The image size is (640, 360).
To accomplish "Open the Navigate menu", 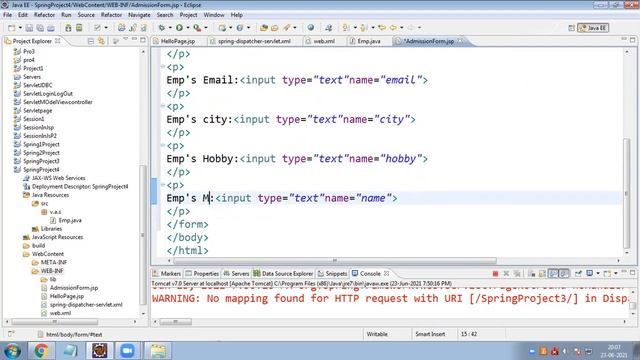I will (139, 15).
